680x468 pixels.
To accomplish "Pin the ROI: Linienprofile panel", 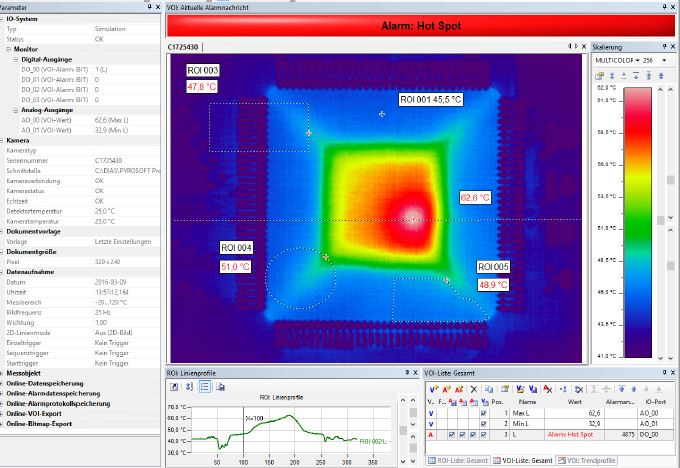I will pos(407,373).
